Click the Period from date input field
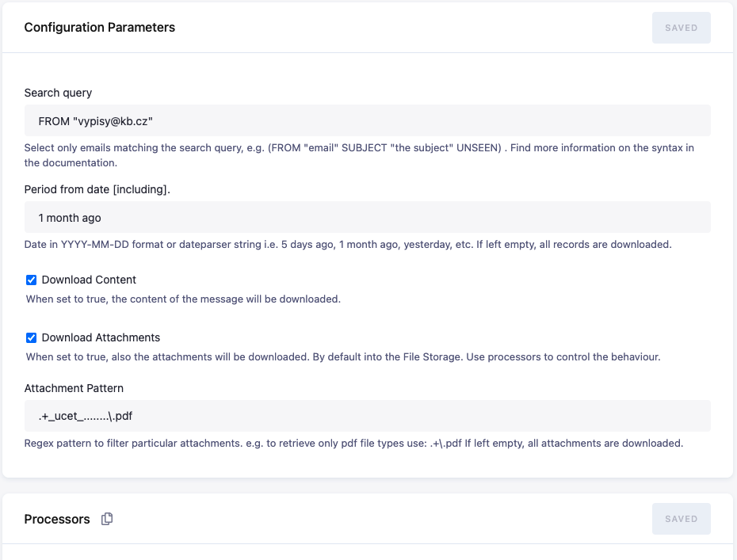 point(367,217)
